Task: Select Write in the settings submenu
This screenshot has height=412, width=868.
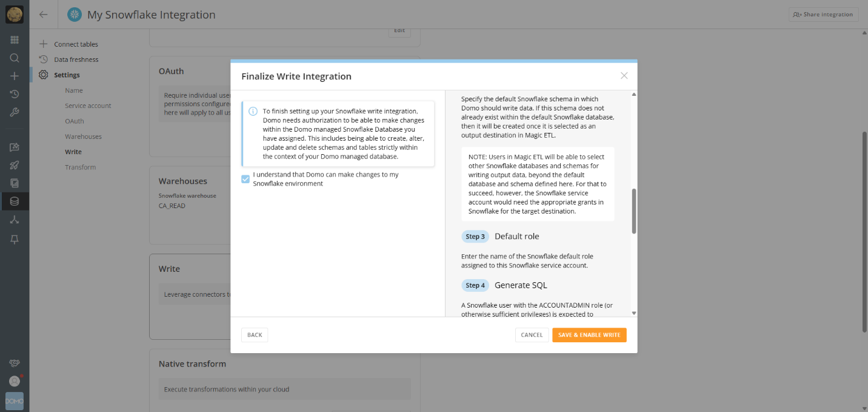Action: [73, 152]
